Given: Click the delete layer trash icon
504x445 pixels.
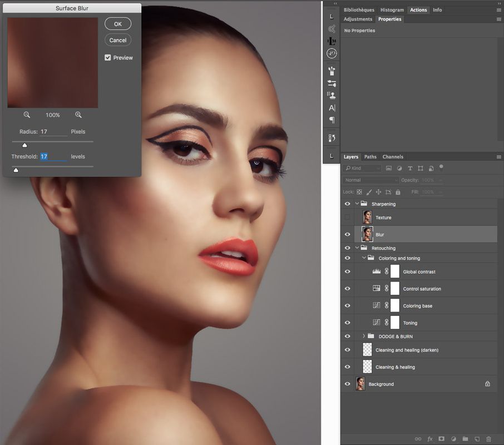Looking at the screenshot, I should [x=488, y=439].
